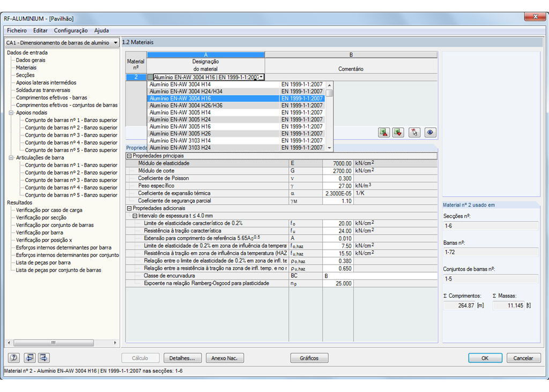Open the Ficheiro menu
Viewport: 549px width, 392px height.
(17, 31)
